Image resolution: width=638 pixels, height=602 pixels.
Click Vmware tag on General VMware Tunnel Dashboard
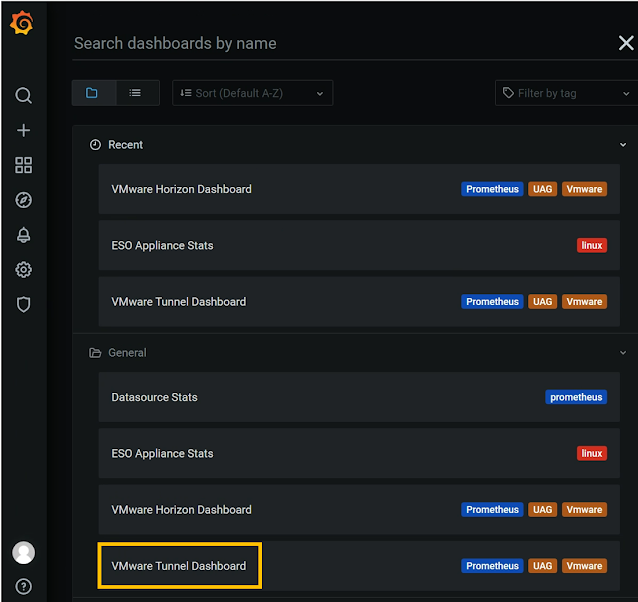tap(584, 566)
